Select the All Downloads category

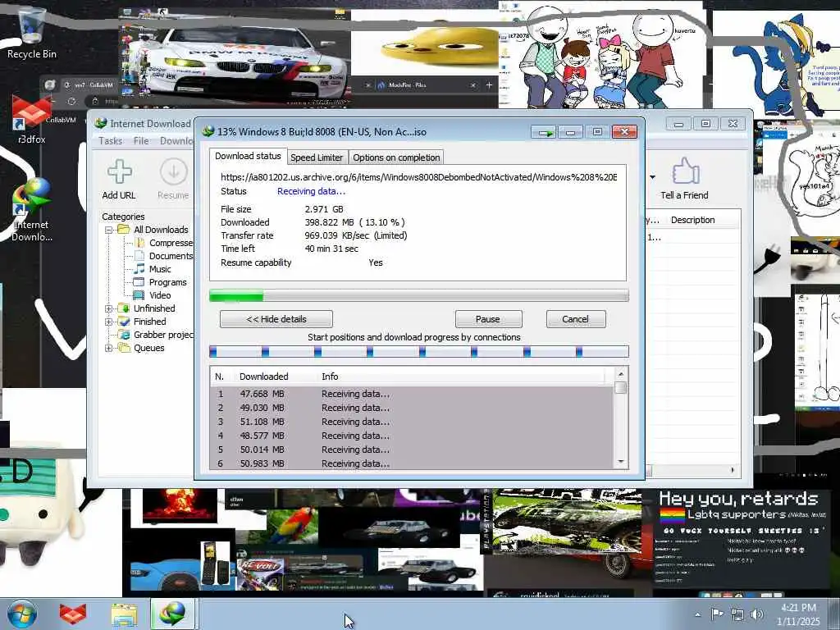pos(161,230)
